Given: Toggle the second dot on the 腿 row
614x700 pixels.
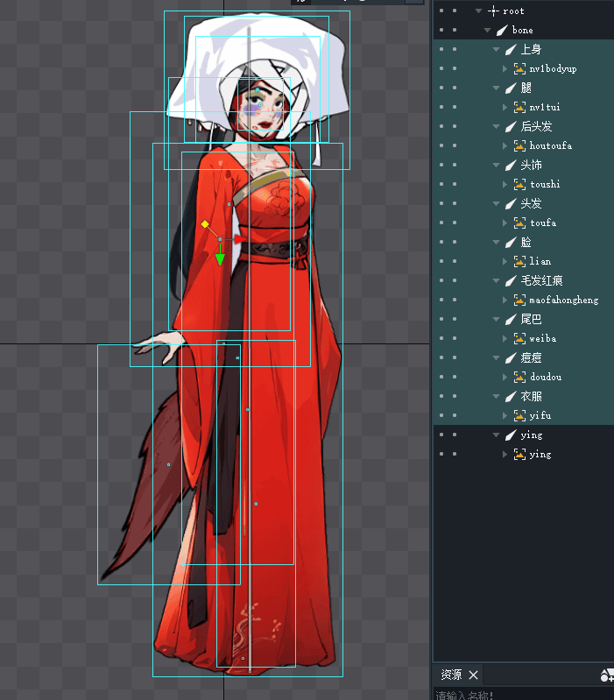Looking at the screenshot, I should pyautogui.click(x=455, y=88).
